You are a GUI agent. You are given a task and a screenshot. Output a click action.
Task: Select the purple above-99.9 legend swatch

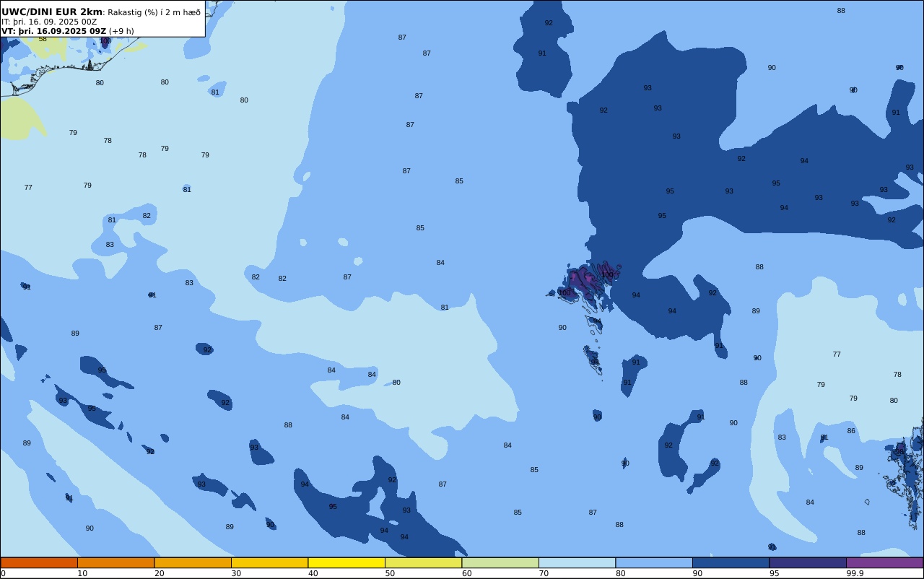(x=884, y=562)
